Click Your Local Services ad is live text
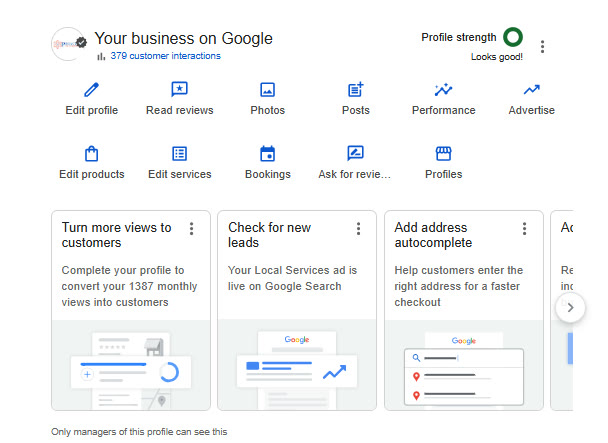 tap(292, 278)
